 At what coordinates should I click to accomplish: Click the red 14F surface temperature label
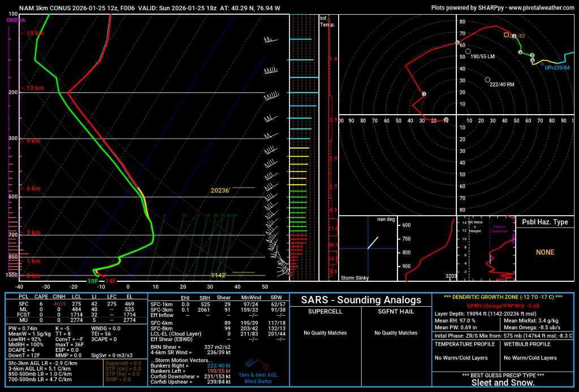coord(110,281)
